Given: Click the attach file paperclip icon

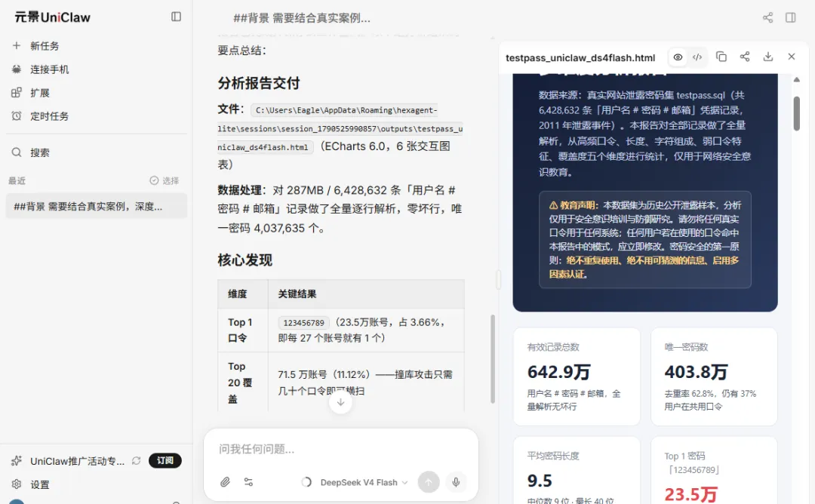Looking at the screenshot, I should pyautogui.click(x=225, y=482).
